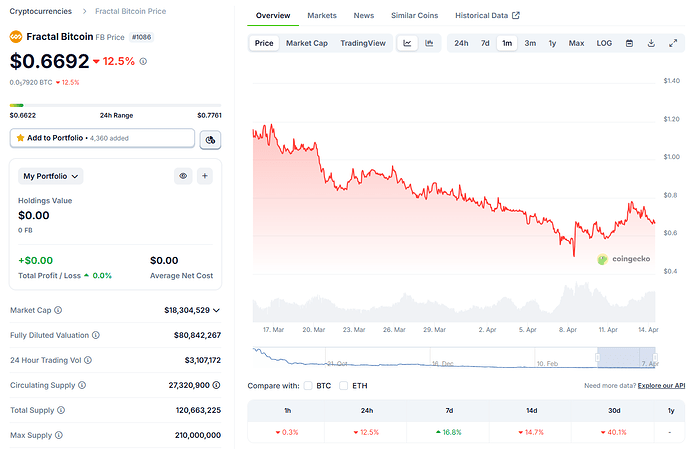Toggle portfolio holdings visibility eye
This screenshot has height=449, width=690.
[183, 176]
